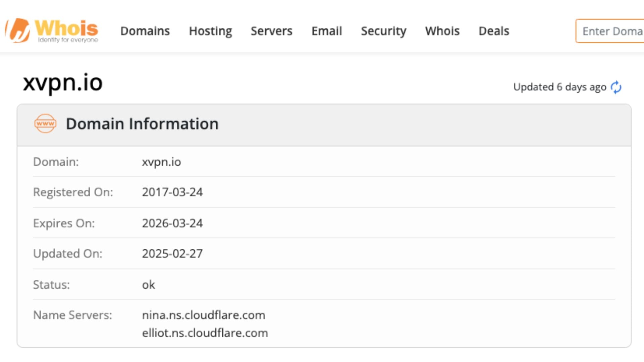This screenshot has height=362, width=644.
Task: Open the Hosting menu
Action: (210, 31)
